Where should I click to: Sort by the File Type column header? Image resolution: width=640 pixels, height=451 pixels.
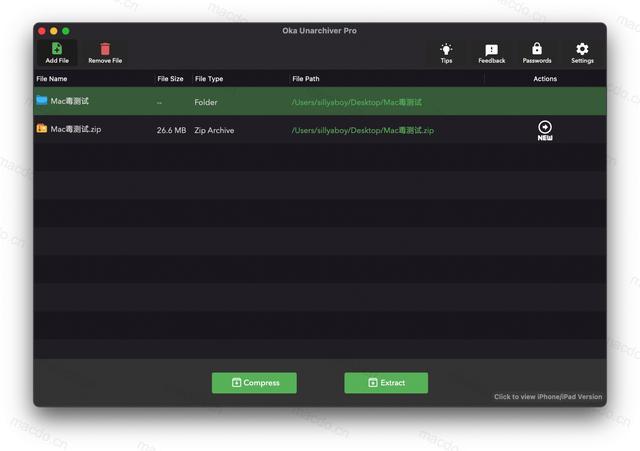click(209, 79)
